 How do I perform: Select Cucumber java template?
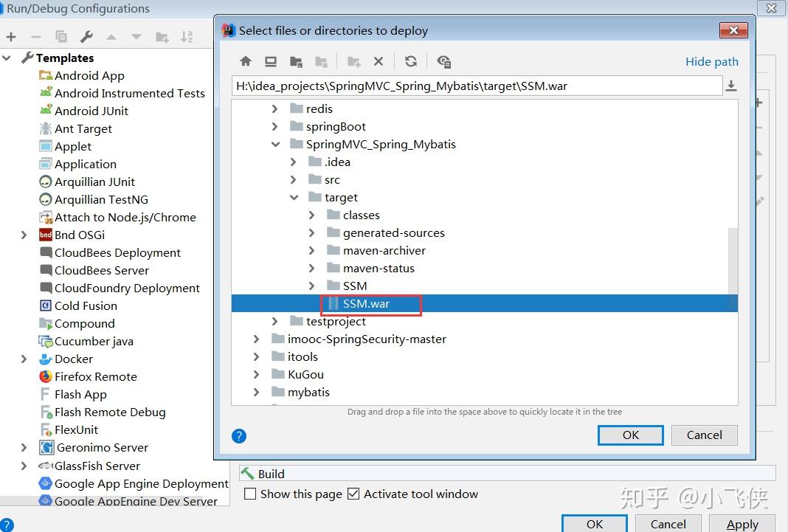click(x=86, y=342)
